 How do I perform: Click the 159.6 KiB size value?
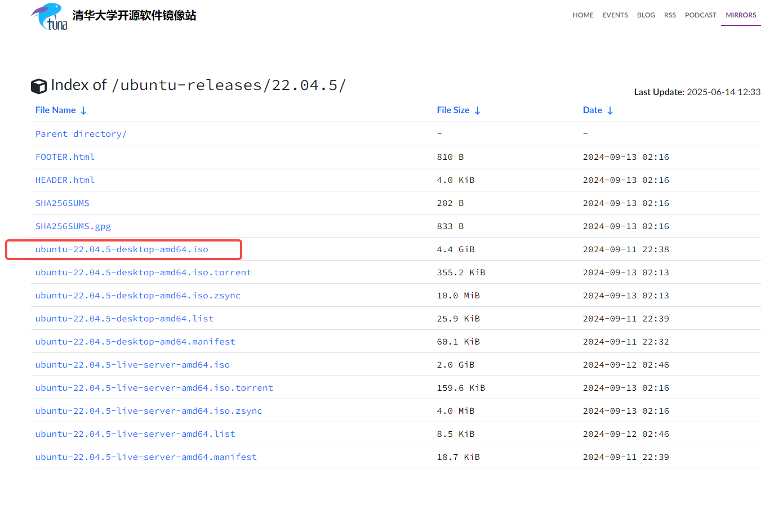pyautogui.click(x=461, y=388)
